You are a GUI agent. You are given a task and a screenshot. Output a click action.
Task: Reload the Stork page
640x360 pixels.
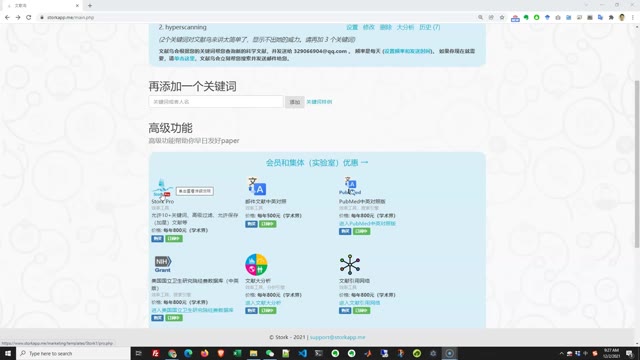click(x=29, y=17)
